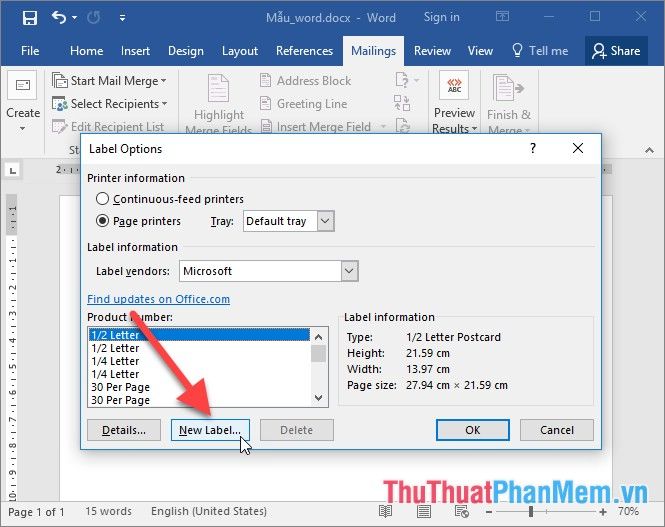Click Page 1 of 1 indicator

[36, 512]
